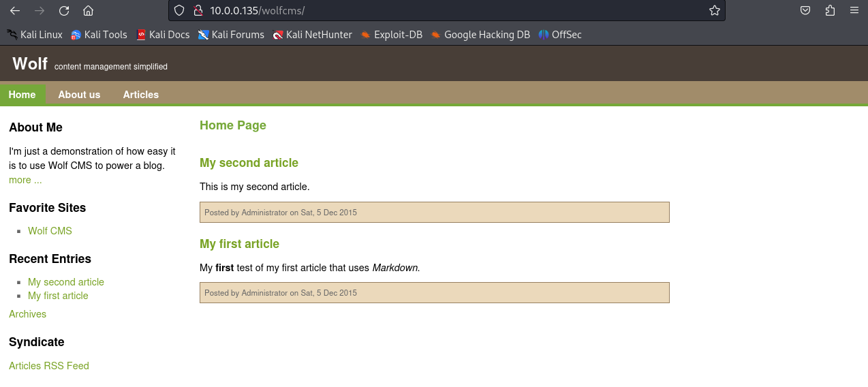The height and width of the screenshot is (387, 868).
Task: Click the 'Posted by Administrator' bar under first article
Action: pyautogui.click(x=435, y=292)
